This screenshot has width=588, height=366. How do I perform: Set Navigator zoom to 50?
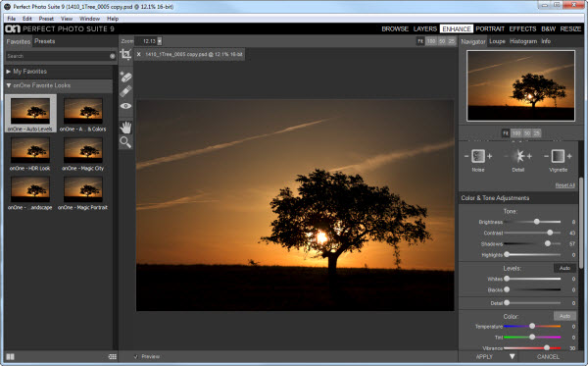click(x=527, y=133)
